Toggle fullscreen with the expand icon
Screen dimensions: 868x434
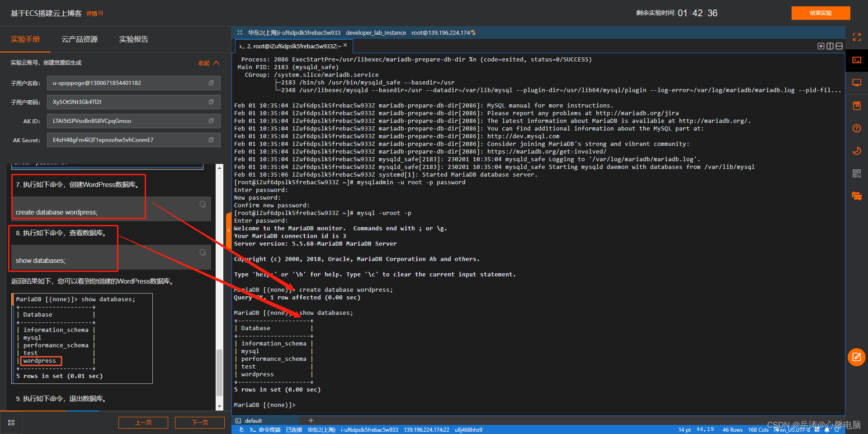click(x=857, y=37)
